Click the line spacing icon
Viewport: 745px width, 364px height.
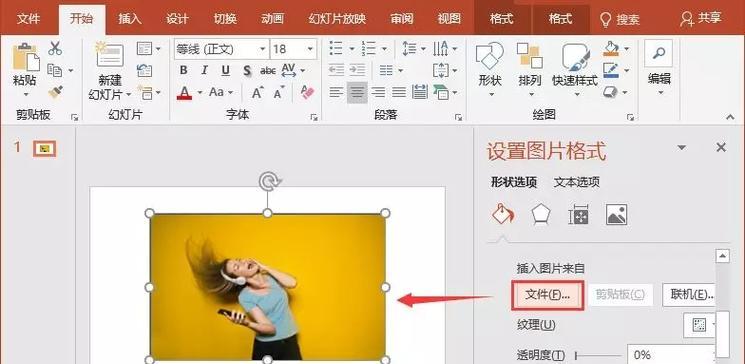pos(410,48)
